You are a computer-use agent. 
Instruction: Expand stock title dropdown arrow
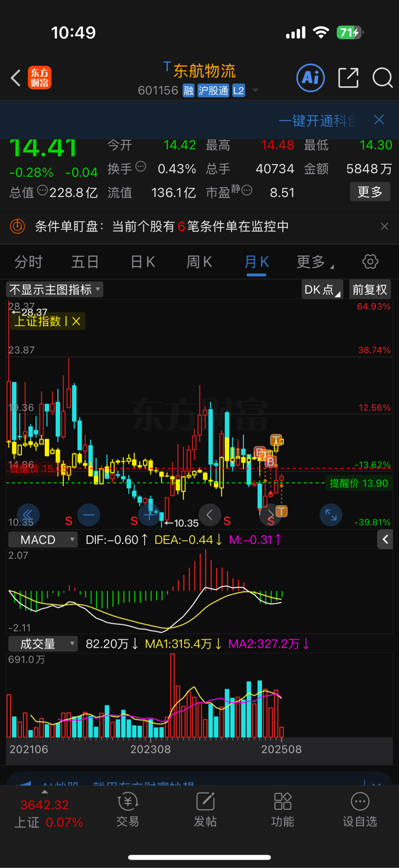[255, 90]
